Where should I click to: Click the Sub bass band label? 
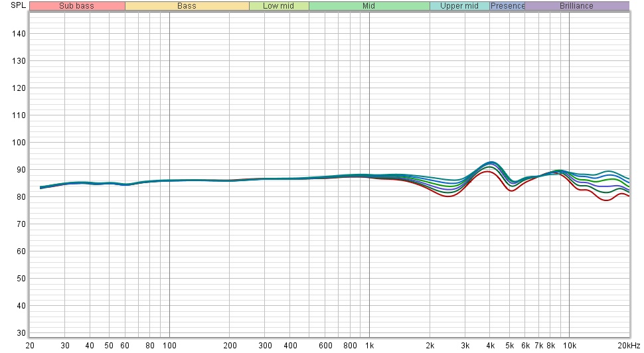(x=76, y=6)
